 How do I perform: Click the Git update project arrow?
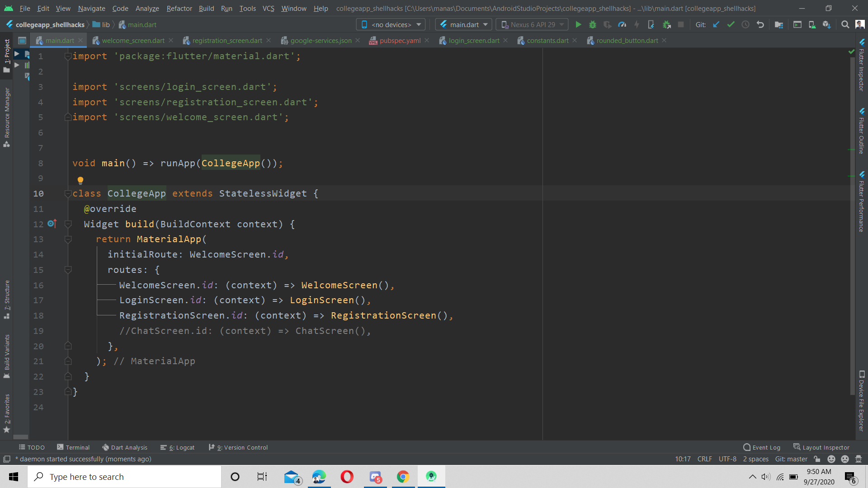pyautogui.click(x=717, y=25)
